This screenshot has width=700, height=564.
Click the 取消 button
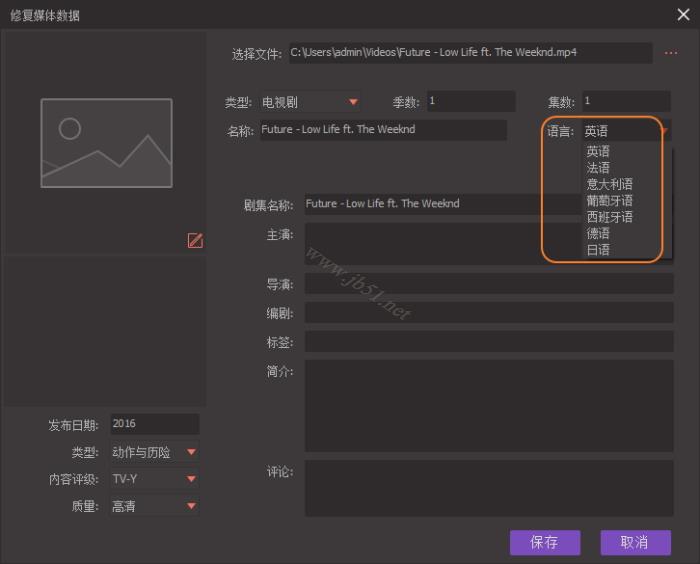tap(635, 542)
